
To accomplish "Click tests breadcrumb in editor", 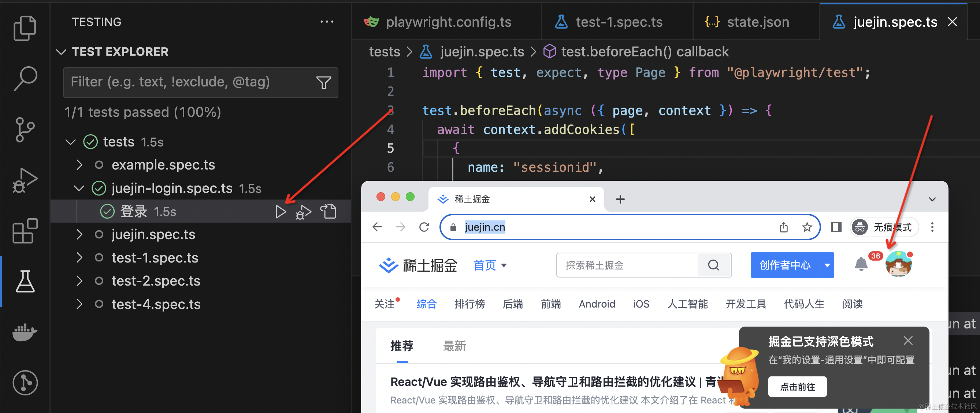I will pyautogui.click(x=385, y=52).
